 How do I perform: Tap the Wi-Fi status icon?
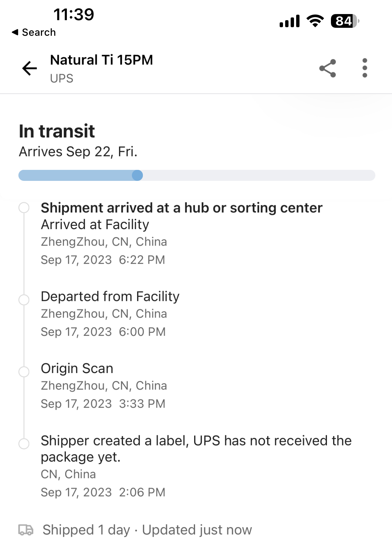pyautogui.click(x=315, y=21)
